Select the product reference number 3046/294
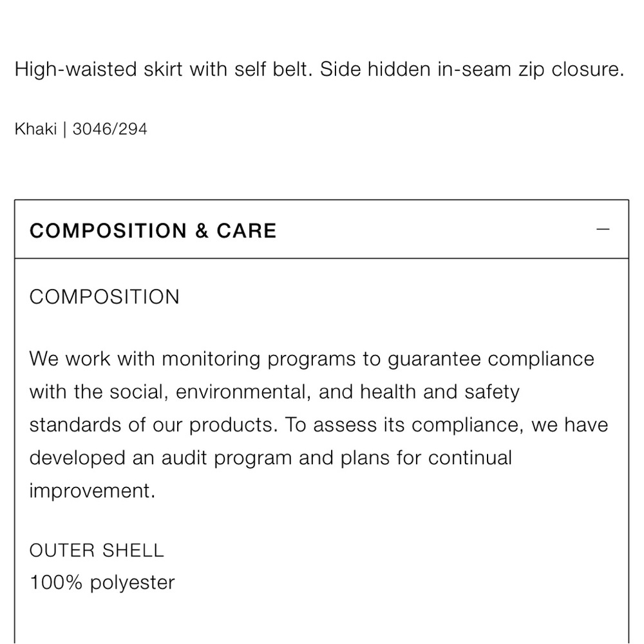This screenshot has height=644, width=644. [109, 129]
